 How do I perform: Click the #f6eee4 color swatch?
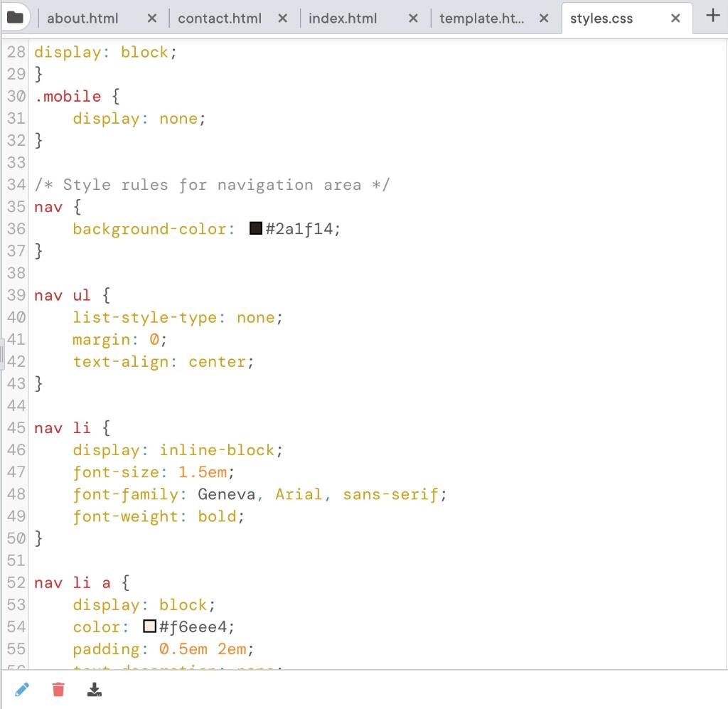tap(149, 627)
